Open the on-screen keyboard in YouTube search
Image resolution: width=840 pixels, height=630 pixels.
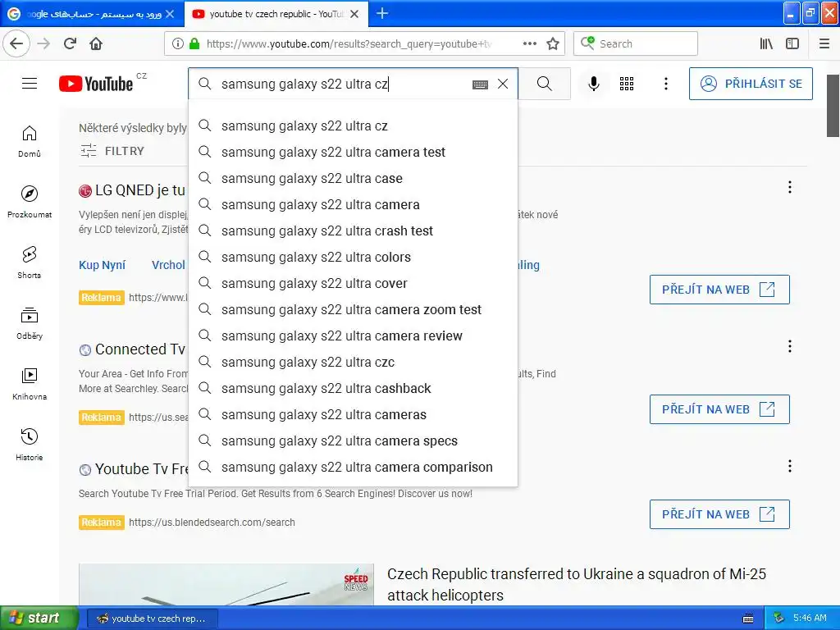(480, 84)
